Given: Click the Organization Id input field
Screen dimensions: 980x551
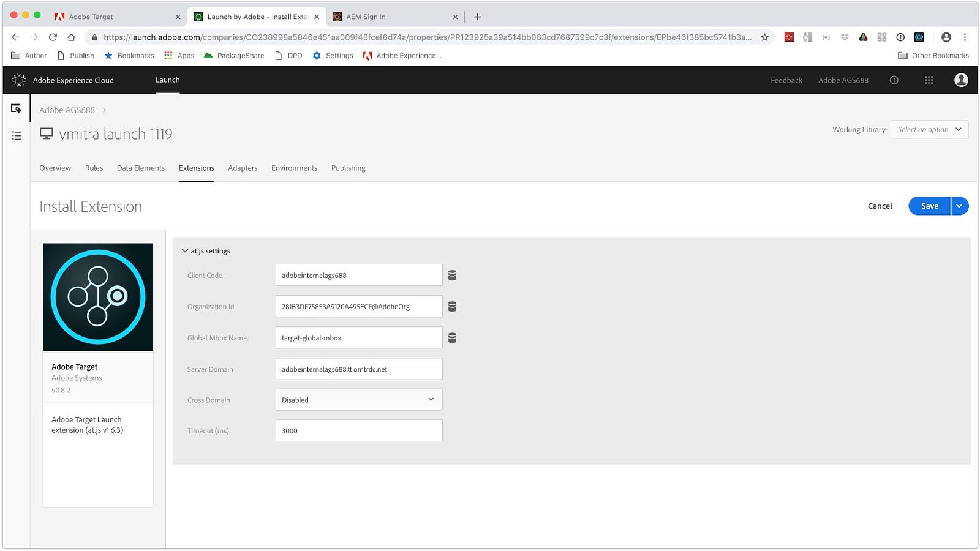Looking at the screenshot, I should 359,307.
